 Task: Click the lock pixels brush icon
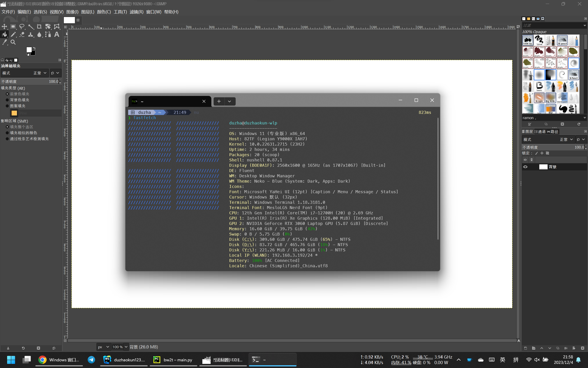point(537,153)
